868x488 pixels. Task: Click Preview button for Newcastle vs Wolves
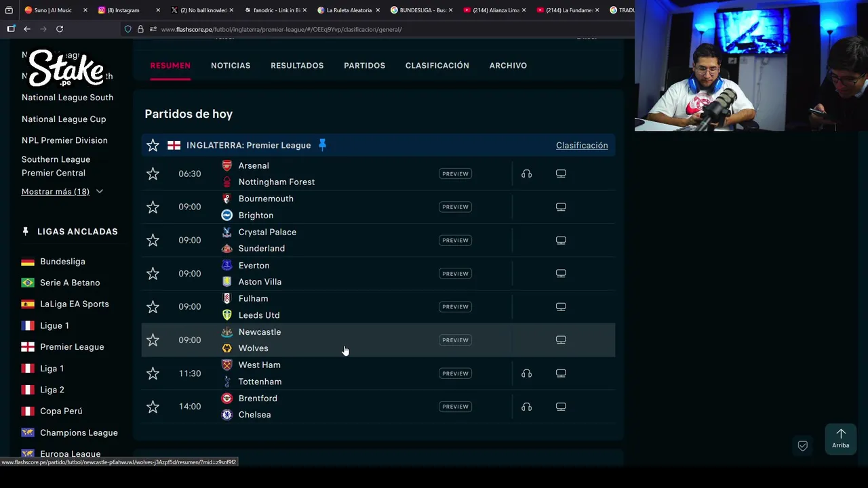[x=455, y=340]
